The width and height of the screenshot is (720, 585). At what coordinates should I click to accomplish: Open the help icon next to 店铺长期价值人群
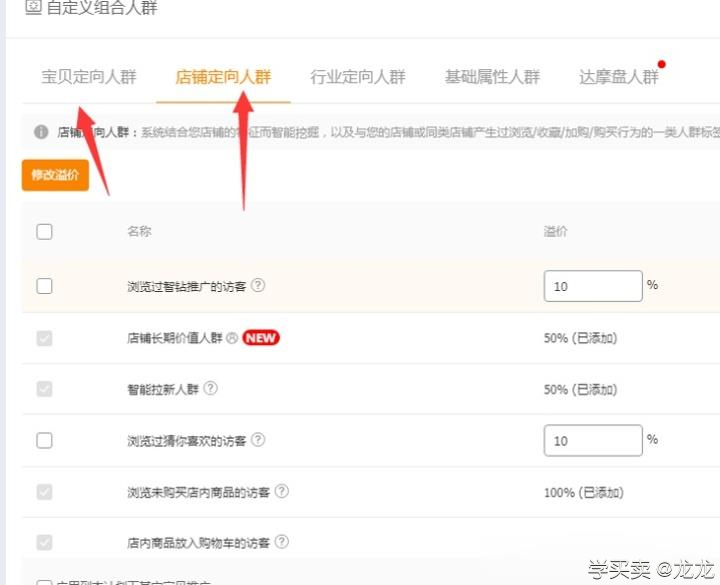coord(232,338)
